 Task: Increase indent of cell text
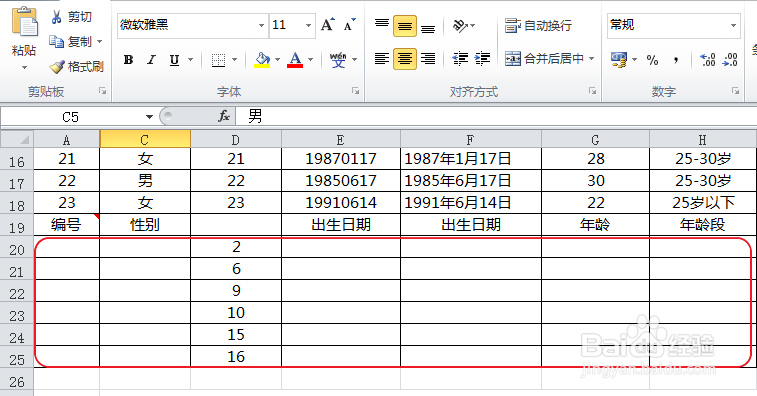pos(482,59)
